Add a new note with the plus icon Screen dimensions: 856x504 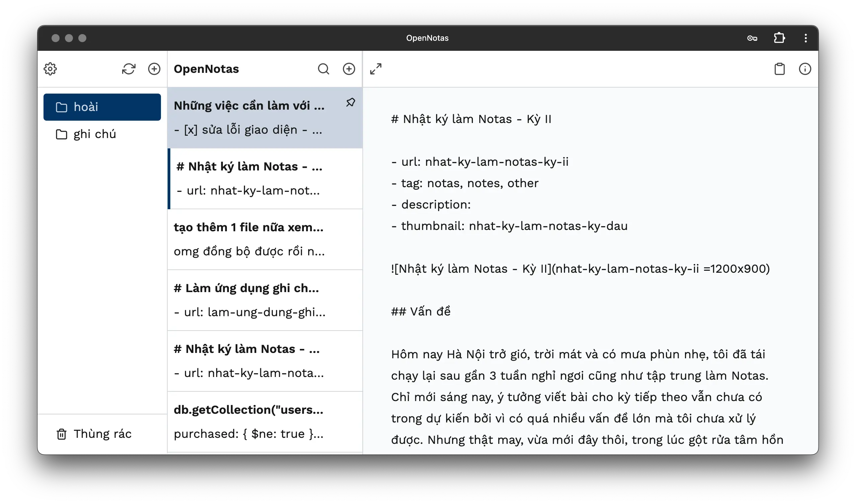349,69
